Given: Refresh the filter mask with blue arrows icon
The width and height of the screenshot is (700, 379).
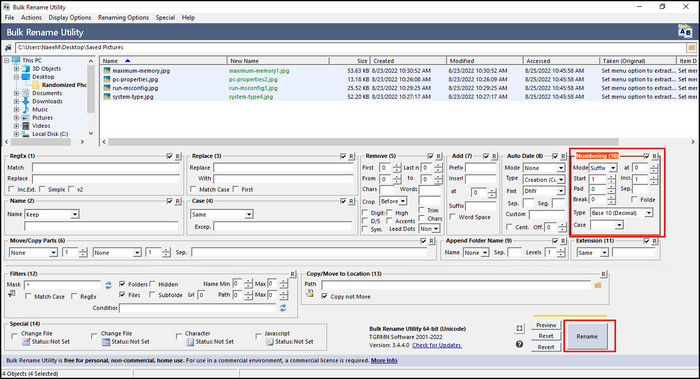Looking at the screenshot, I should (108, 285).
